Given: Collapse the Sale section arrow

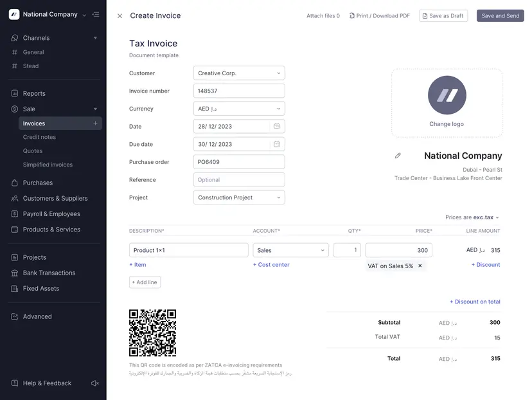Looking at the screenshot, I should click(x=95, y=109).
